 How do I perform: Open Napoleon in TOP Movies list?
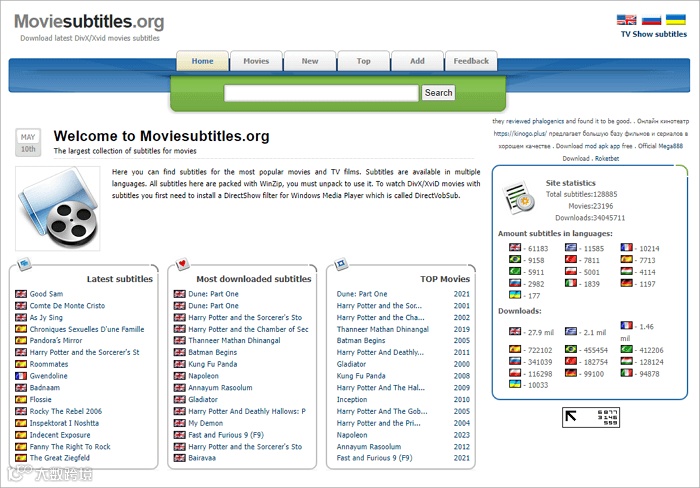tap(352, 435)
